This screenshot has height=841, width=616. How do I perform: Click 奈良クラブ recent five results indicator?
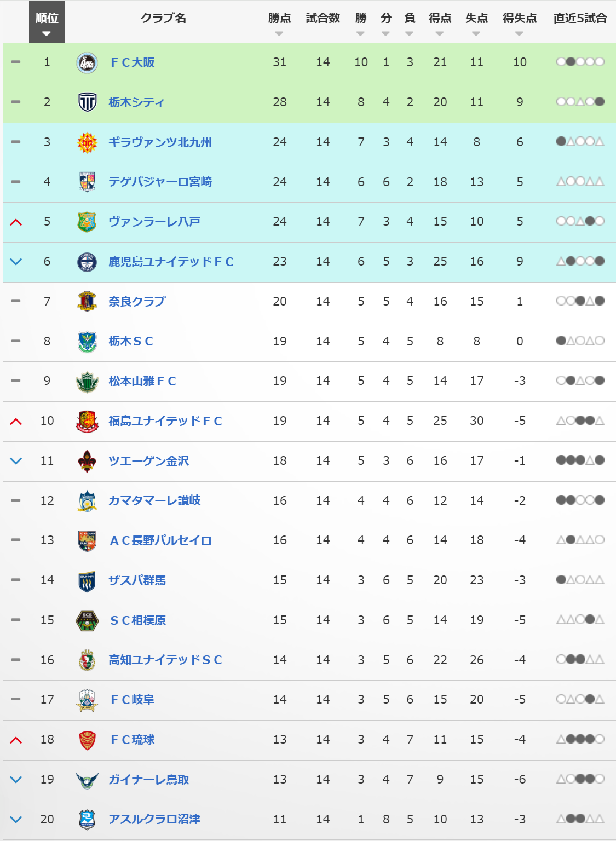click(580, 301)
